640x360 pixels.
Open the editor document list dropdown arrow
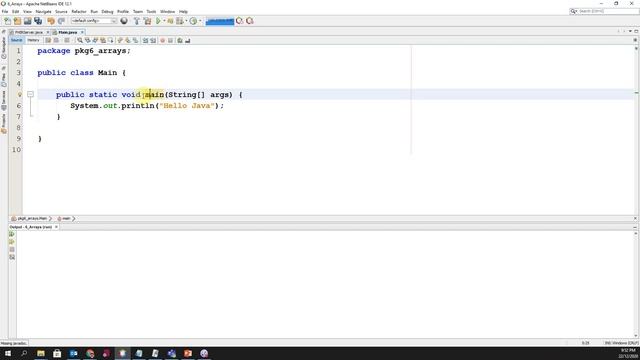click(630, 31)
